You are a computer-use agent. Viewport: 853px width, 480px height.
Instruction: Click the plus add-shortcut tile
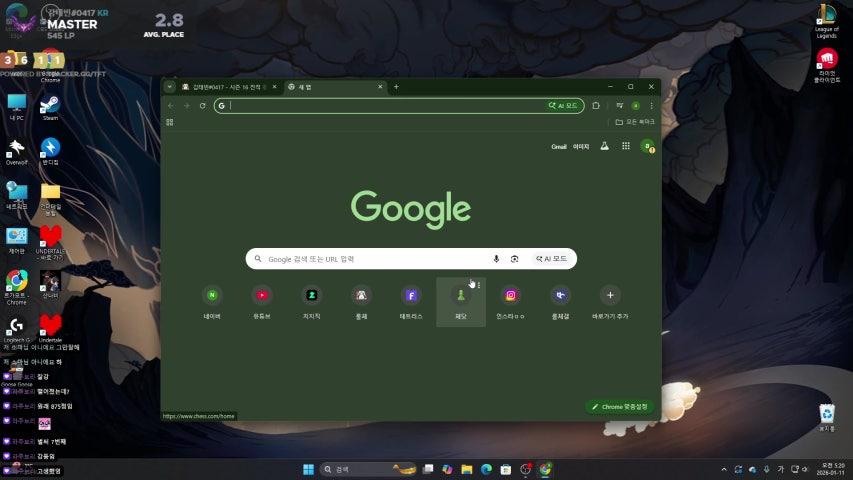pyautogui.click(x=610, y=302)
